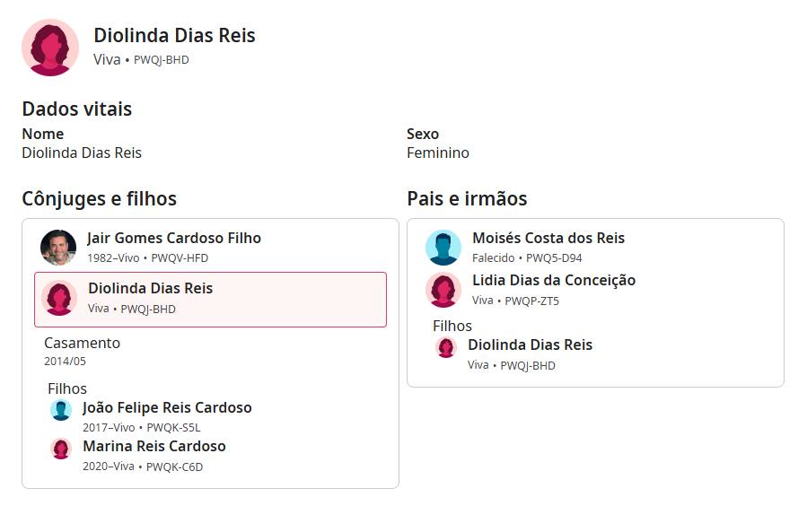Viewport: 807px width, 532px height.
Task: Open Marina Reis Cardoso's profile link
Action: click(154, 447)
